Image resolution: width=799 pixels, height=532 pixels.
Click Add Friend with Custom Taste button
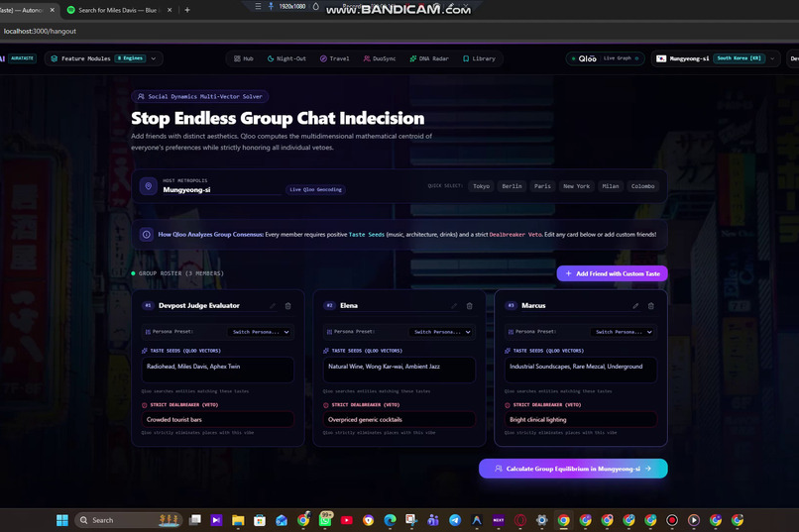click(612, 273)
